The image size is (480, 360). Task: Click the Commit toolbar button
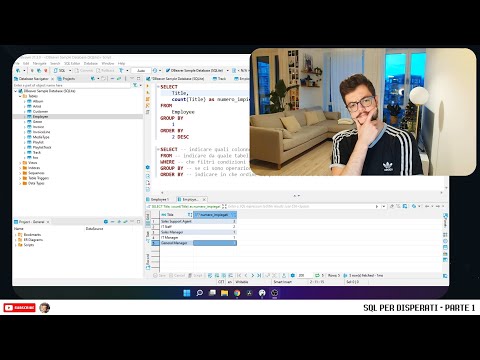coord(84,71)
